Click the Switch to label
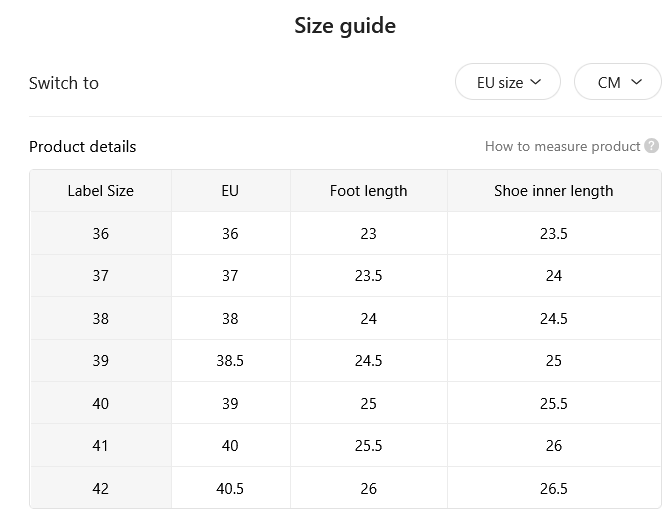The width and height of the screenshot is (665, 518). pos(64,83)
